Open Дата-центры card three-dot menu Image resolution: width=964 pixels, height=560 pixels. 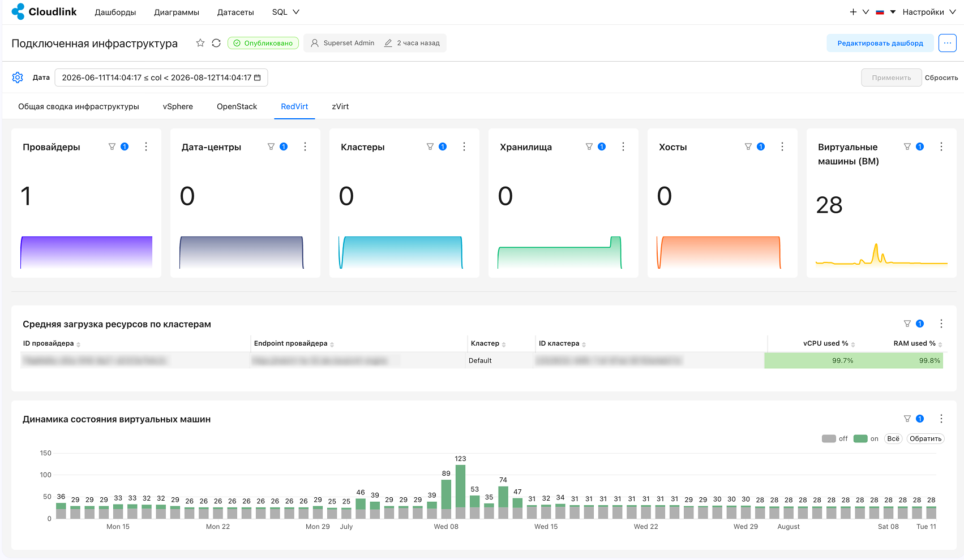coord(305,147)
